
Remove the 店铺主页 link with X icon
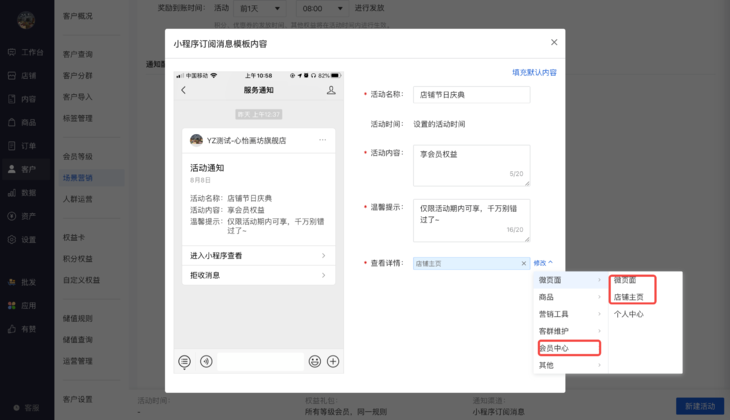pyautogui.click(x=523, y=264)
